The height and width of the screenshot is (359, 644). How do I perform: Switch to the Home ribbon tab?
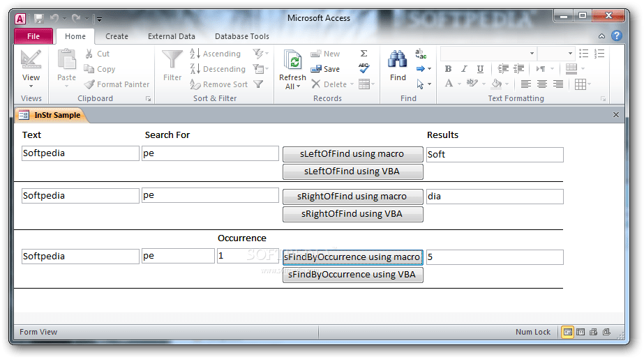click(75, 36)
